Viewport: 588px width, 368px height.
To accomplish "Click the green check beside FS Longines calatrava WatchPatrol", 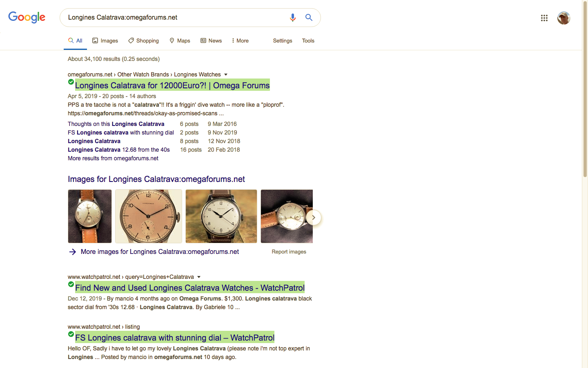I will [x=71, y=334].
